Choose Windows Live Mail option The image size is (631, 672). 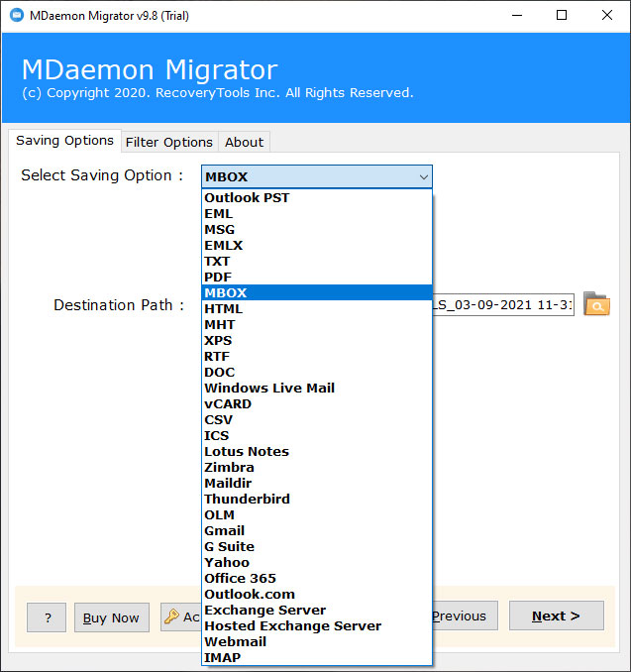(x=317, y=388)
